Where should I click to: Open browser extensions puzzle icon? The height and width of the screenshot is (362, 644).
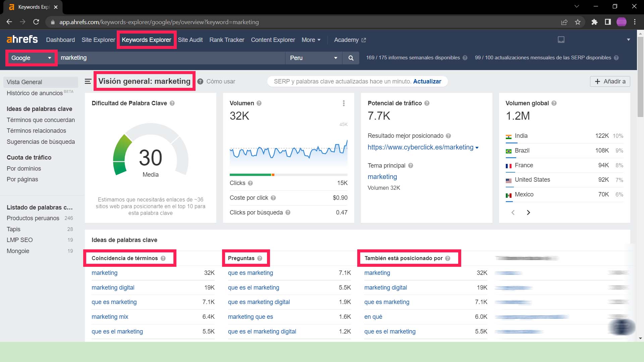tap(594, 22)
